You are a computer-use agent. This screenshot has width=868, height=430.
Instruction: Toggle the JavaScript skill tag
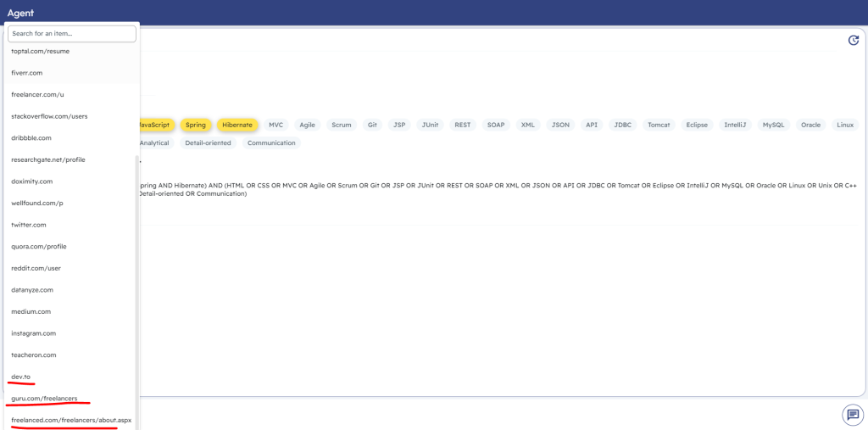tap(155, 125)
